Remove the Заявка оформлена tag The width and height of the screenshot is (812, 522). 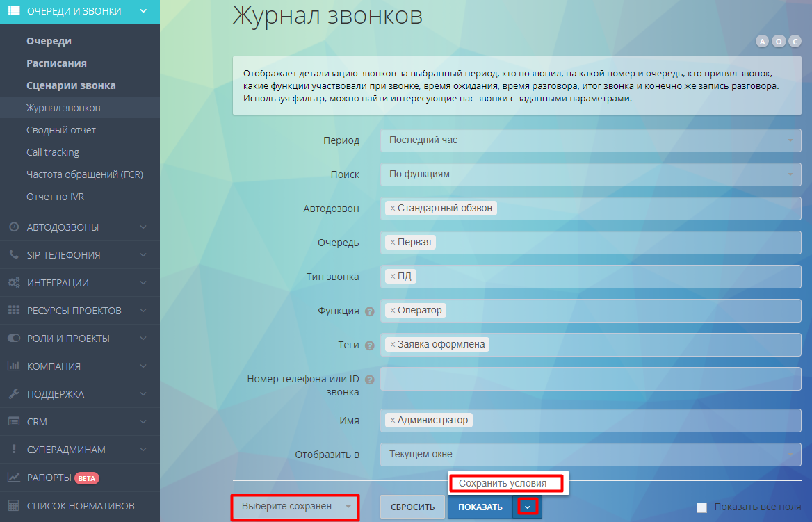click(x=393, y=344)
